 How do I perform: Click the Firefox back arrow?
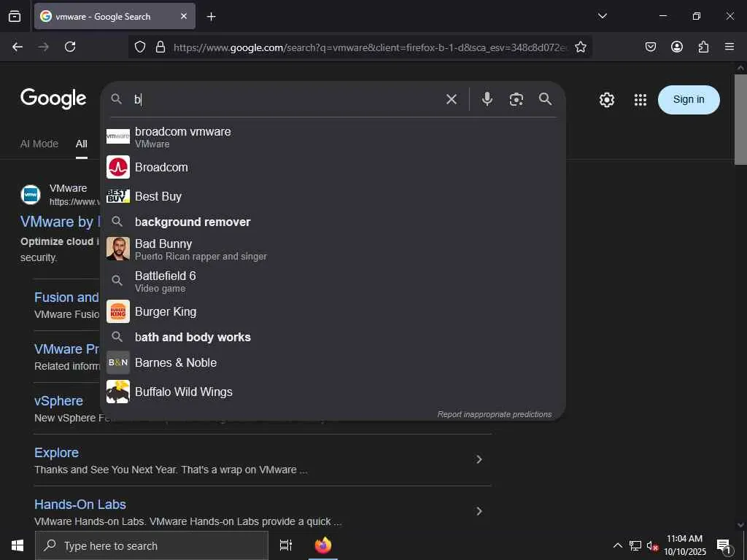[x=18, y=47]
